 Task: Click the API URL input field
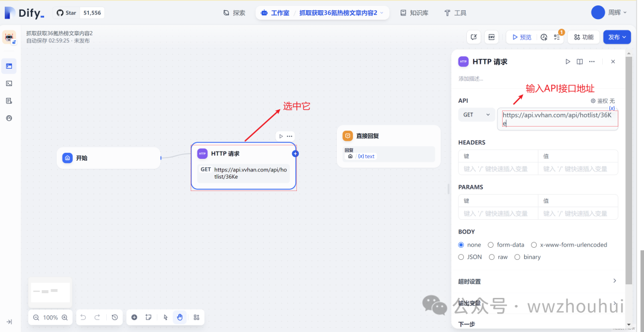558,119
